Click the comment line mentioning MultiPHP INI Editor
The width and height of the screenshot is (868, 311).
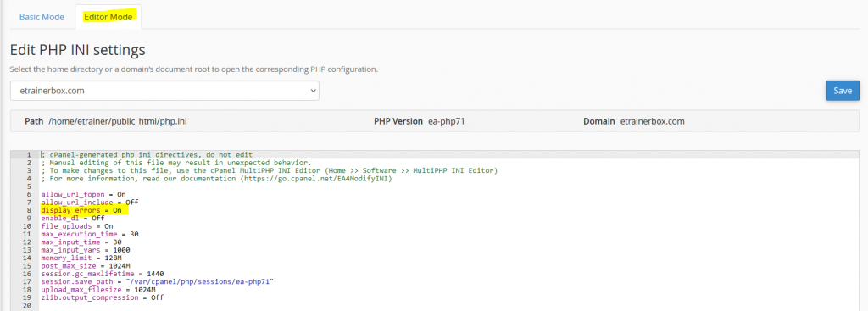click(x=270, y=170)
